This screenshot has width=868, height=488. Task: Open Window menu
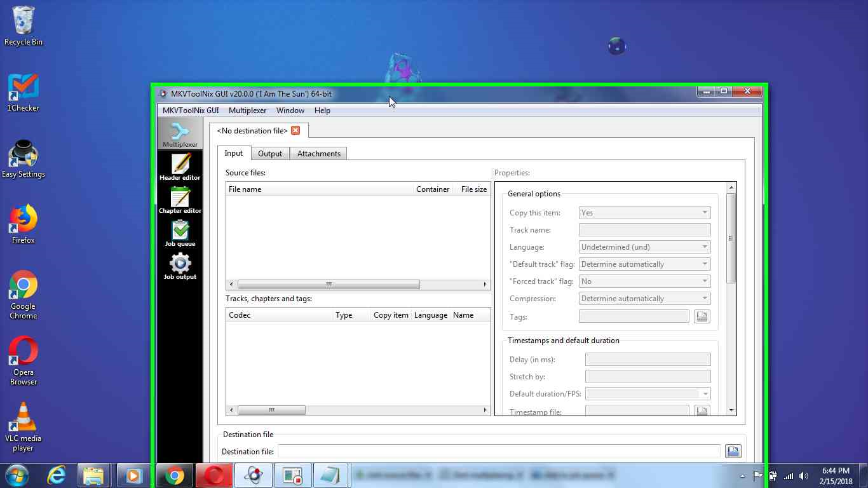290,111
